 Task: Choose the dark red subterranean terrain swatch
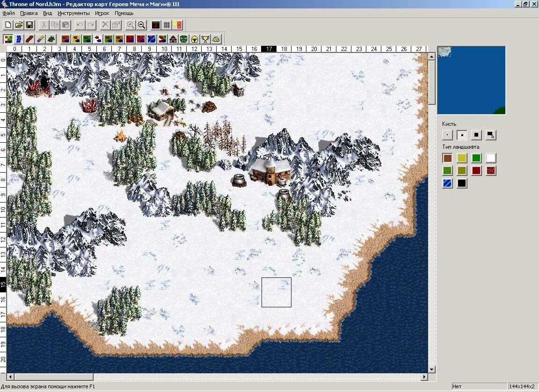pos(476,170)
